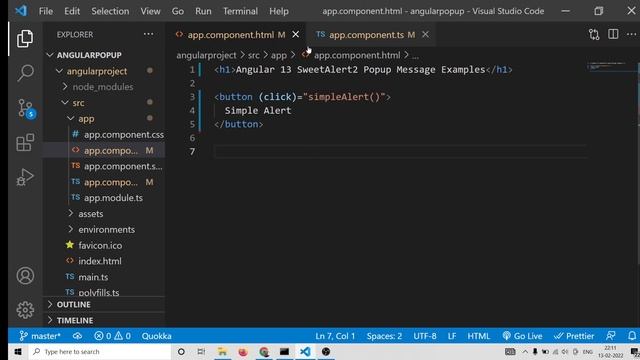Open Explorer views and more actions ellipsis
This screenshot has height=360, width=640.
coord(149,34)
